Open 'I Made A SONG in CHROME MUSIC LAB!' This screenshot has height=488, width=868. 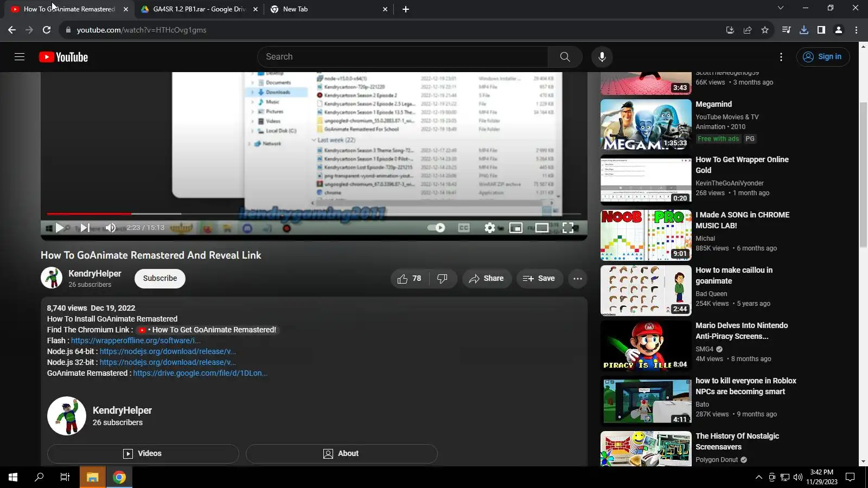point(743,220)
